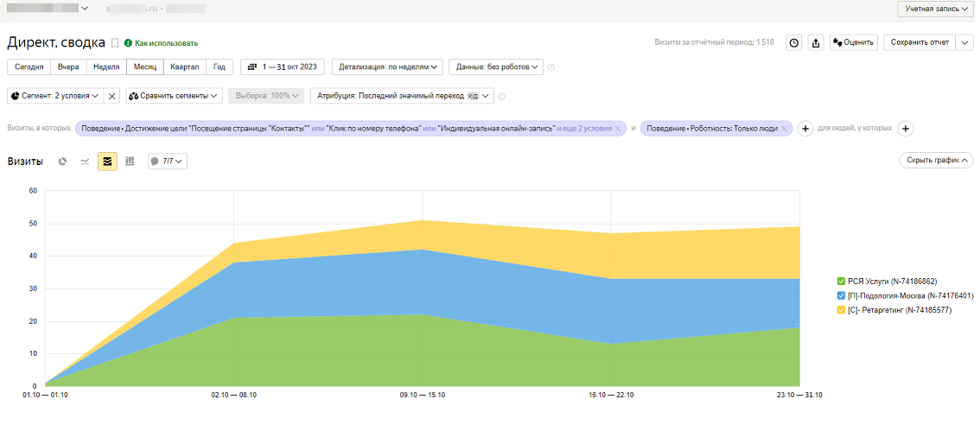Screen dimensions: 980x431
Task: Open the date range picker 1—31 окт 2023
Action: coord(283,67)
